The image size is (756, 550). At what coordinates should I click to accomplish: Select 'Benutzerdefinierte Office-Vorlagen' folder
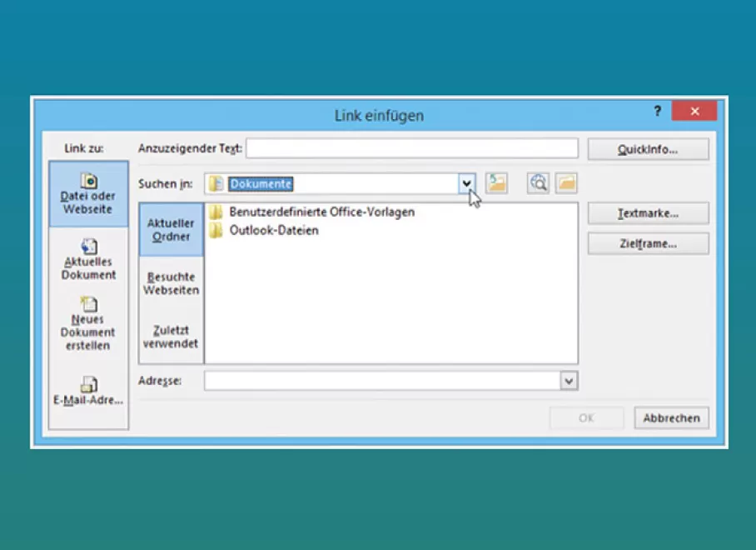coord(321,212)
